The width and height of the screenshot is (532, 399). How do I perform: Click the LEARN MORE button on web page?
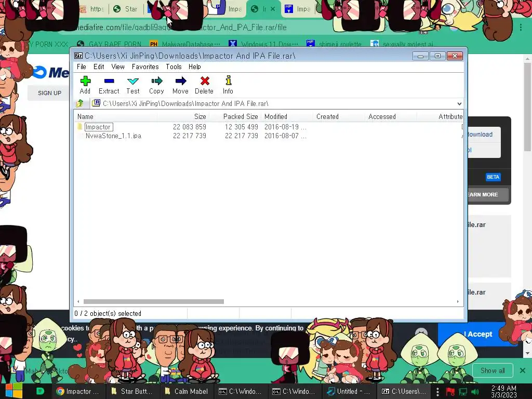[x=487, y=195]
